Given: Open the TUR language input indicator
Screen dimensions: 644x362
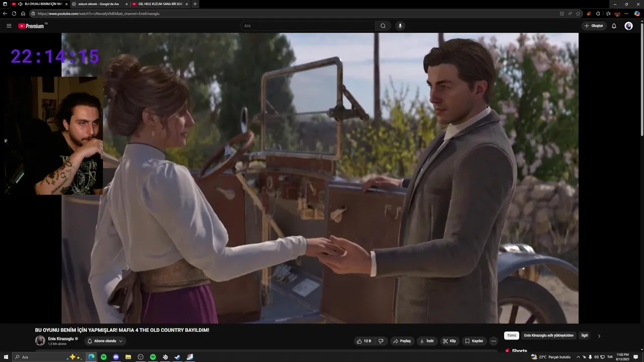Looking at the screenshot, I should [610, 357].
